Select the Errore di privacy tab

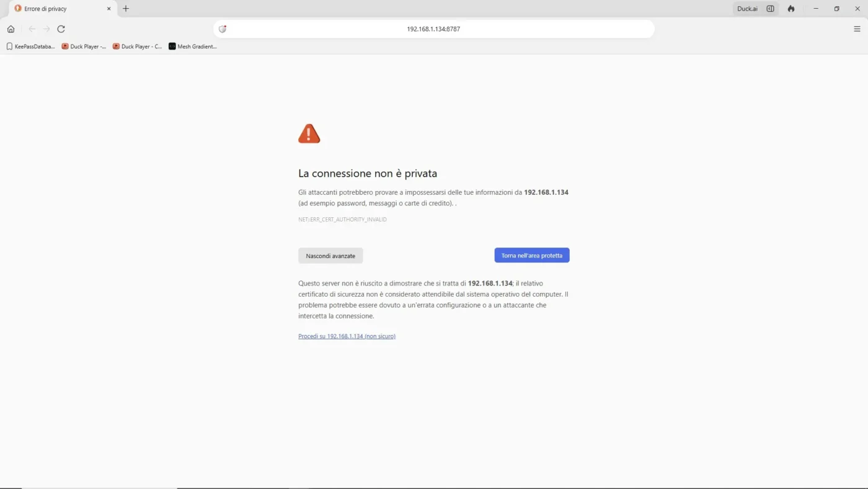coord(62,9)
